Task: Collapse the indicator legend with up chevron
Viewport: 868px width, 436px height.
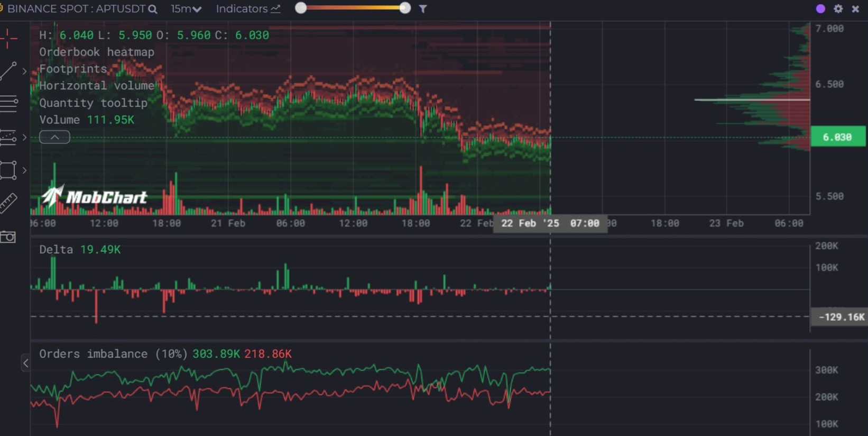Action: 54,137
